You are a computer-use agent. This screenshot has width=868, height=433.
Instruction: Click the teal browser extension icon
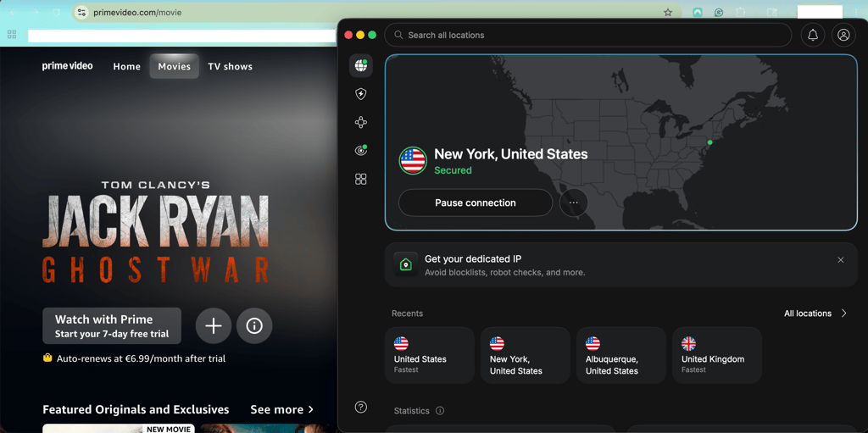(x=698, y=12)
